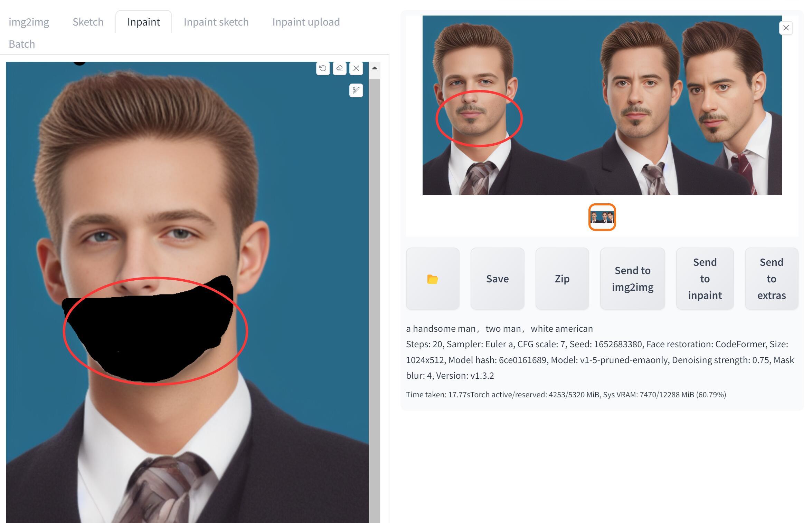Screen dimensions: 812x523
Task: Remove the image from inpaint canvas
Action: [x=356, y=68]
